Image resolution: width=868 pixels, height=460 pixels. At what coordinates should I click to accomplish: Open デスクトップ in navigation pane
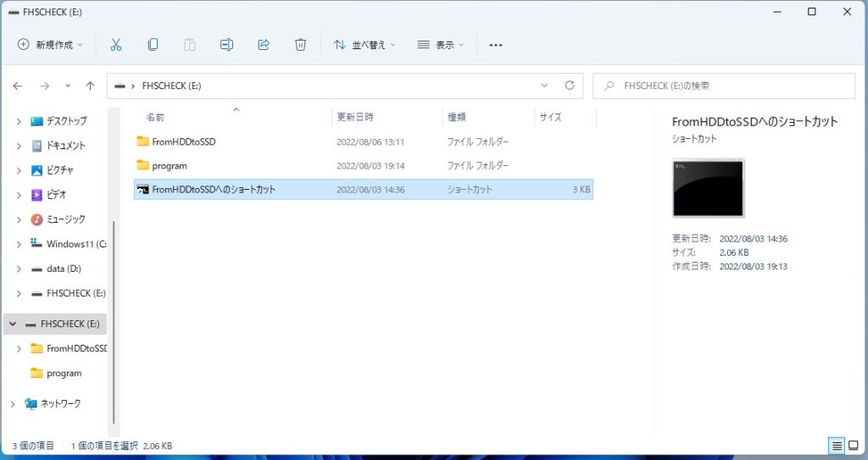(66, 120)
